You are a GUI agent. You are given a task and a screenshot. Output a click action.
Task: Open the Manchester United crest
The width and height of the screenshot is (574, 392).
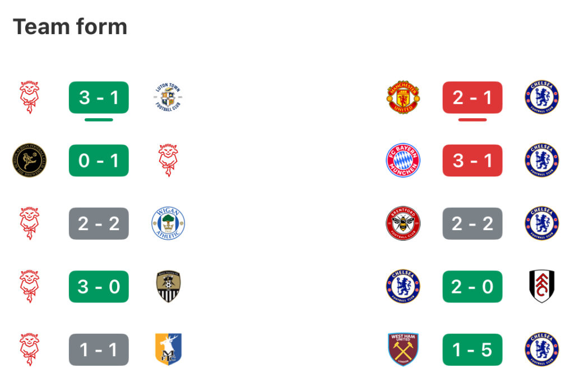[402, 97]
